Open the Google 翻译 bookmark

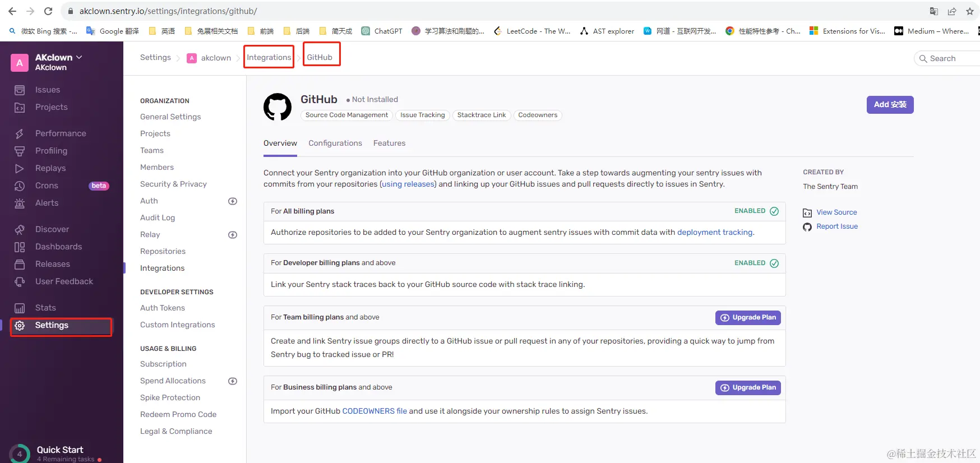pyautogui.click(x=112, y=31)
